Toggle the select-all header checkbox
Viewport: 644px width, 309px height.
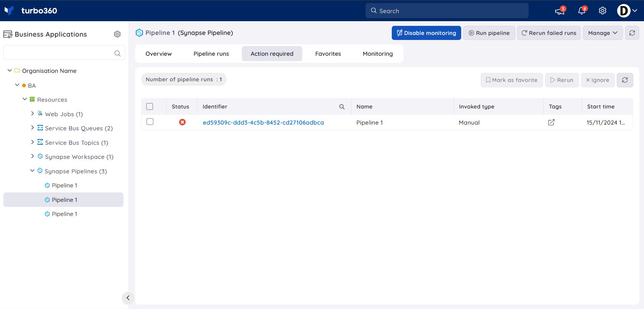pyautogui.click(x=150, y=106)
